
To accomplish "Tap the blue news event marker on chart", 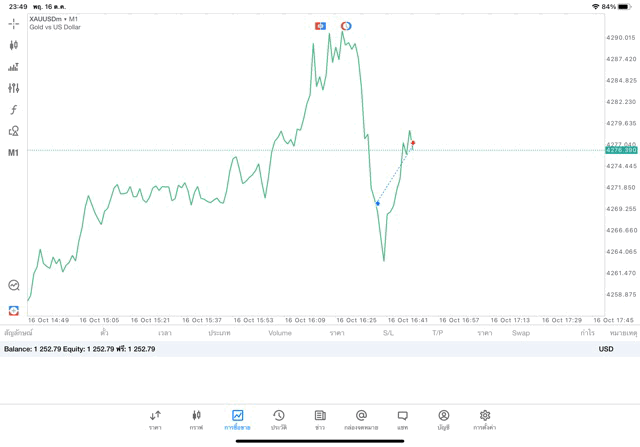I will click(320, 26).
